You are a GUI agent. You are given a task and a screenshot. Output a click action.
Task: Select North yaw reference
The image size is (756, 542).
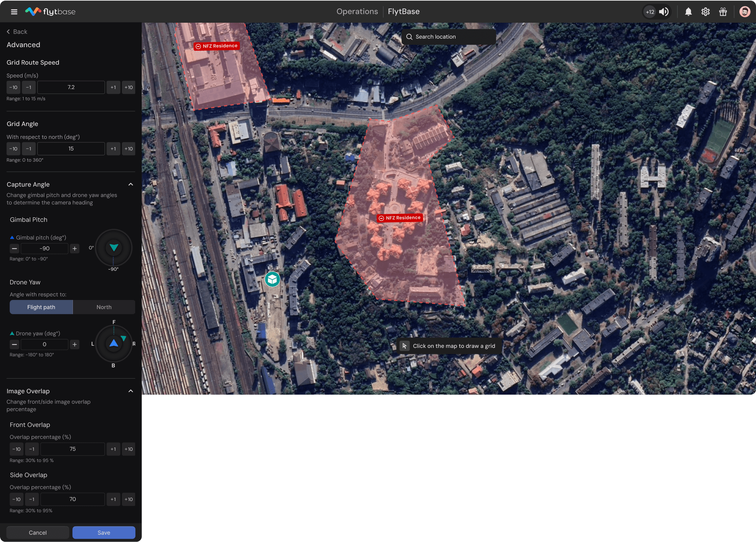(104, 307)
